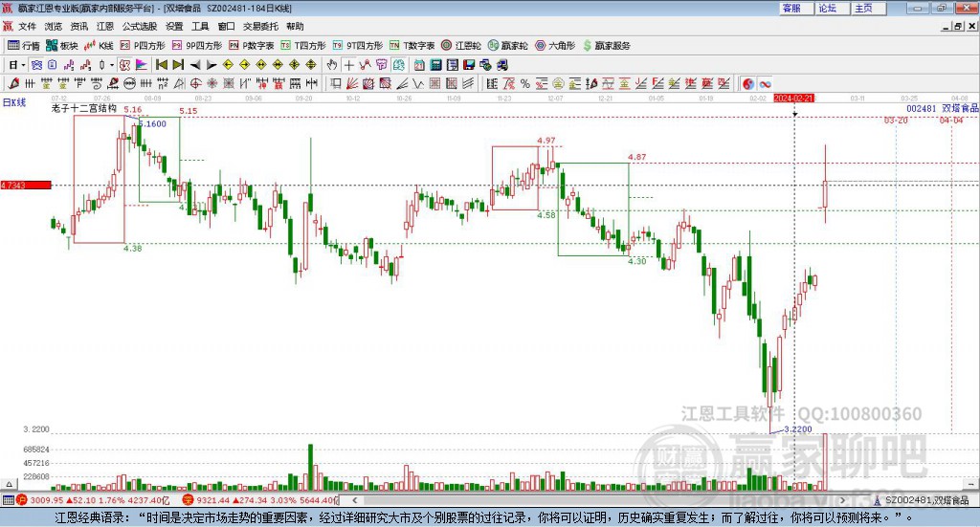
Task: Step chart right with black arrow
Action: [x=212, y=65]
